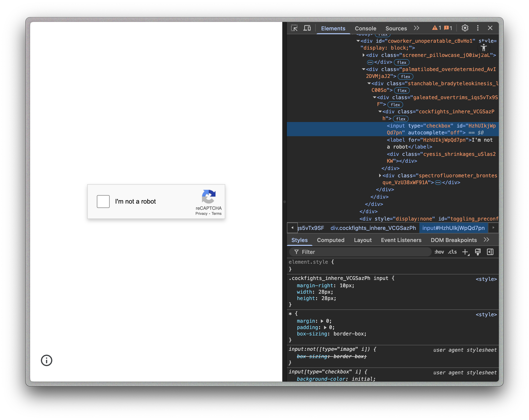Toggle the computed styles sidebar icon
Viewport: 529px width, 420px height.
pos(490,252)
